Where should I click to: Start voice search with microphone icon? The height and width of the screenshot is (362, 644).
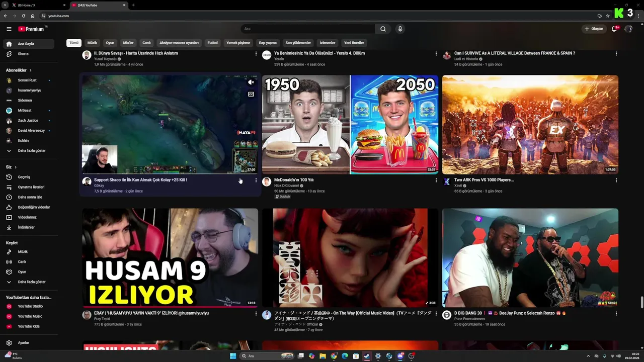pyautogui.click(x=400, y=29)
